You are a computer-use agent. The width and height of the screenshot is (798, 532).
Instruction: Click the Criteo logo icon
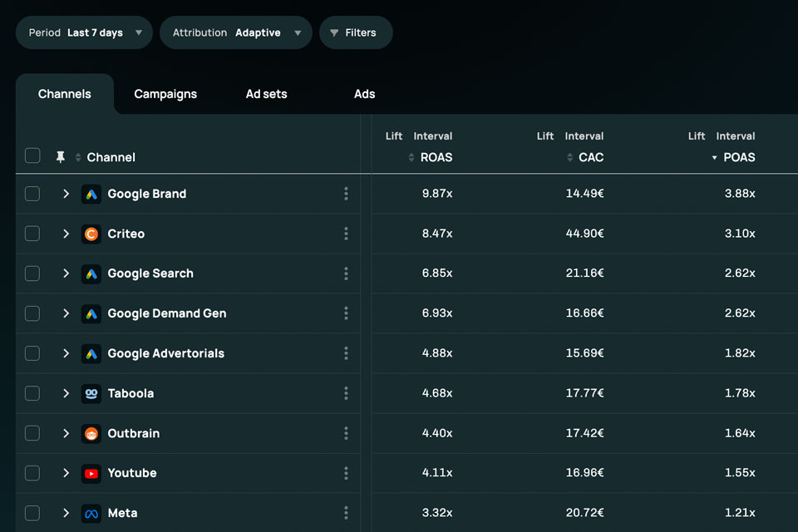(x=91, y=234)
